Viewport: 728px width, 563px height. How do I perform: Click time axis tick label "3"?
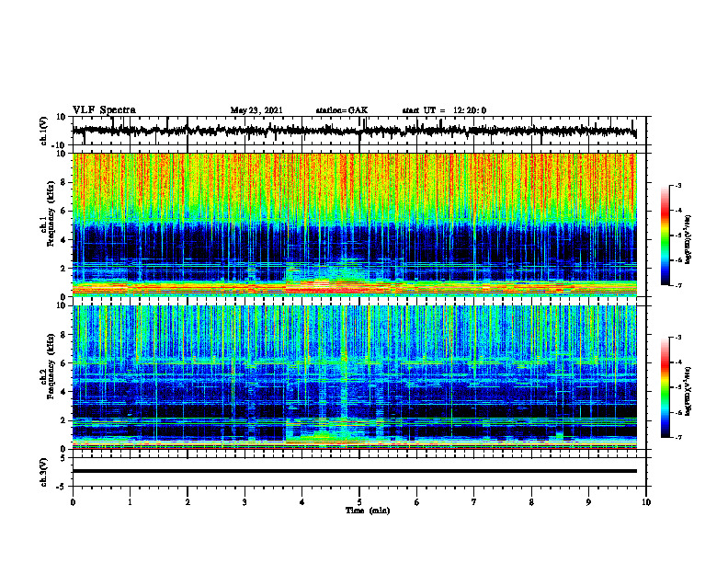(245, 502)
